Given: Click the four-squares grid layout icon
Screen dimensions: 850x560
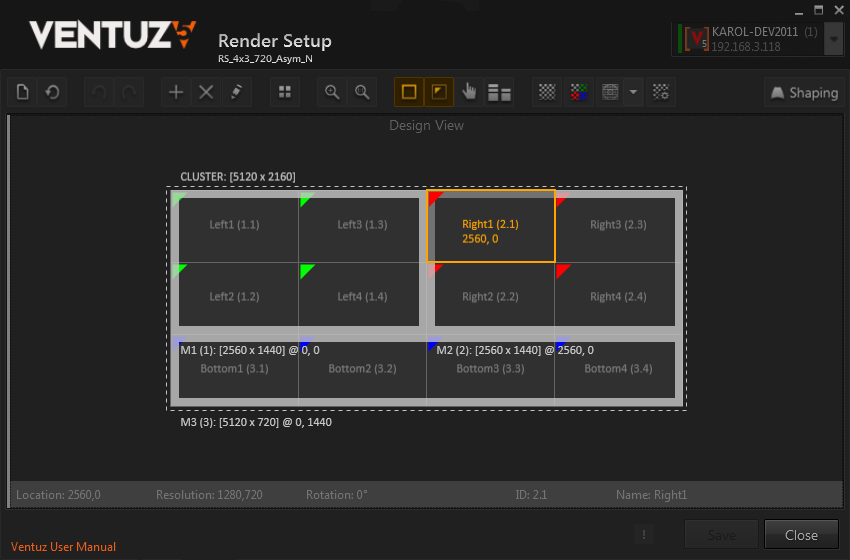Looking at the screenshot, I should point(285,92).
